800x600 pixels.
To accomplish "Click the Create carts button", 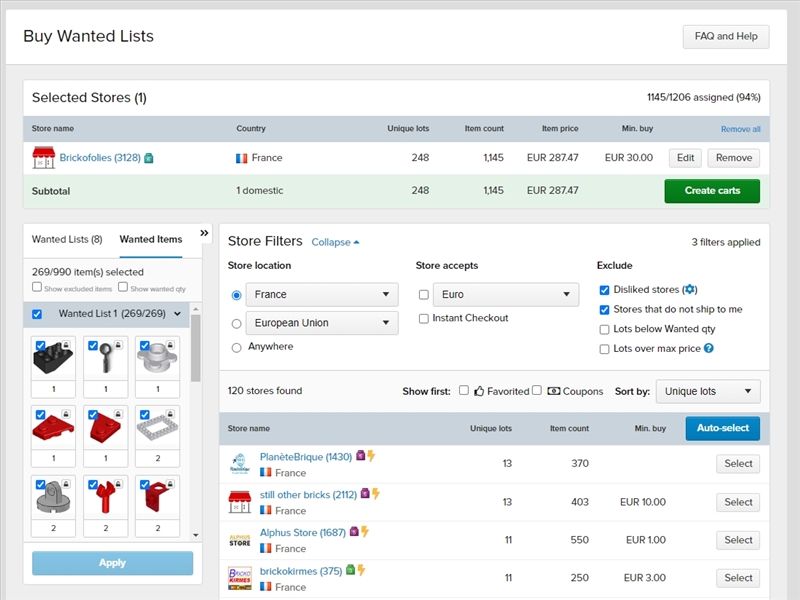I will tap(712, 191).
